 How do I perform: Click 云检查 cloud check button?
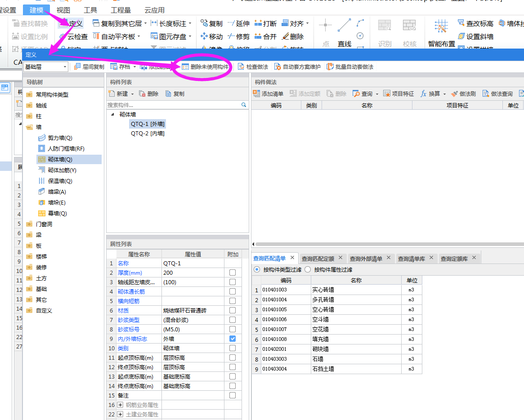pyautogui.click(x=73, y=36)
